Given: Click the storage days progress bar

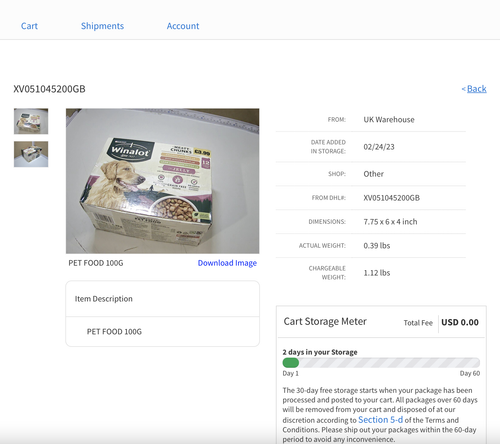Looking at the screenshot, I should (x=381, y=363).
